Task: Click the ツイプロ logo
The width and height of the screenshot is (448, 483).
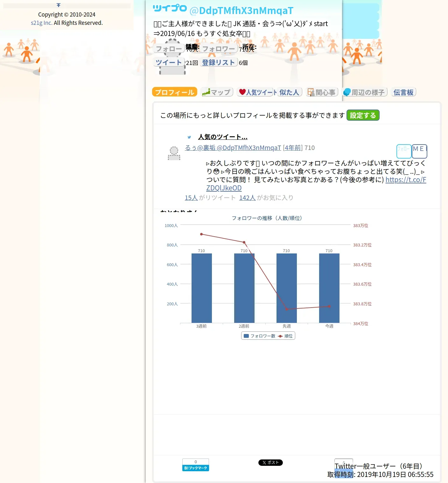Action: 170,8
